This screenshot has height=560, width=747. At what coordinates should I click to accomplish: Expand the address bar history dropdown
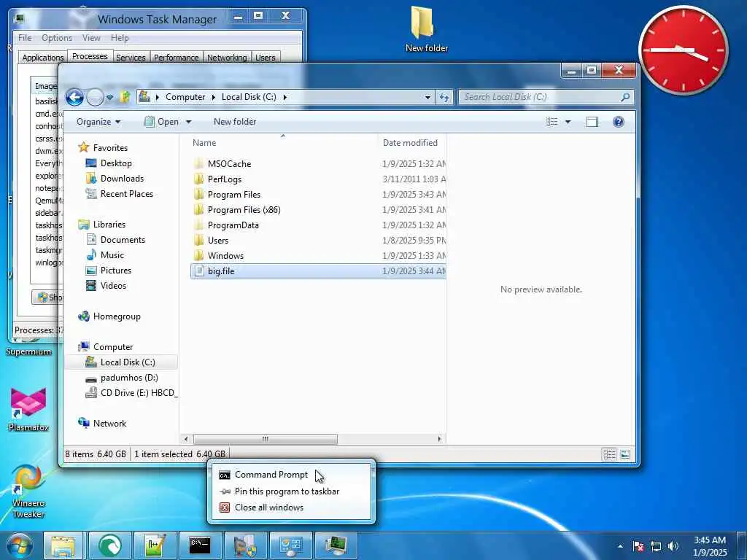click(427, 97)
